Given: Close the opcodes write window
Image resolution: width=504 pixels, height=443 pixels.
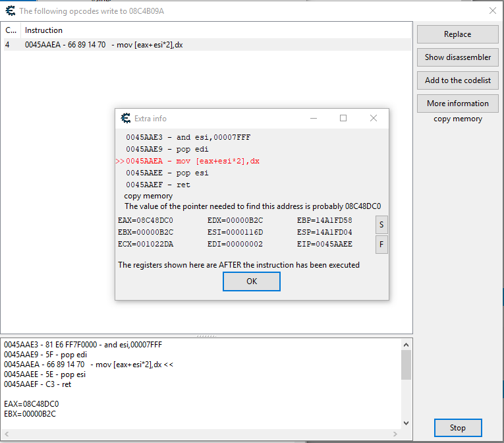Looking at the screenshot, I should [x=492, y=11].
